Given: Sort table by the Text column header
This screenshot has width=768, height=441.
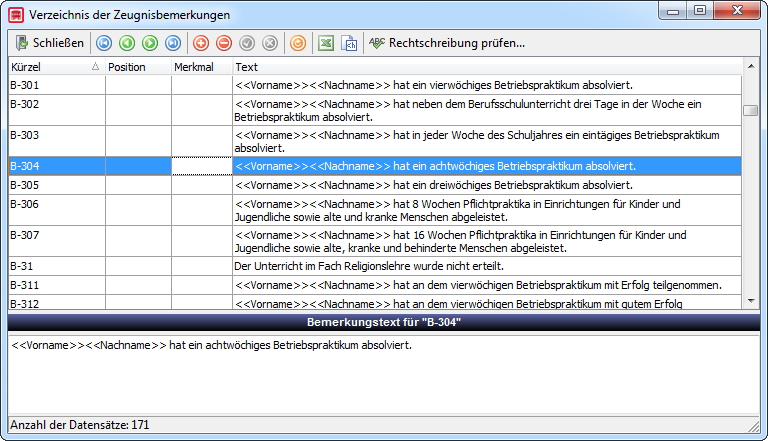Looking at the screenshot, I should [x=487, y=67].
